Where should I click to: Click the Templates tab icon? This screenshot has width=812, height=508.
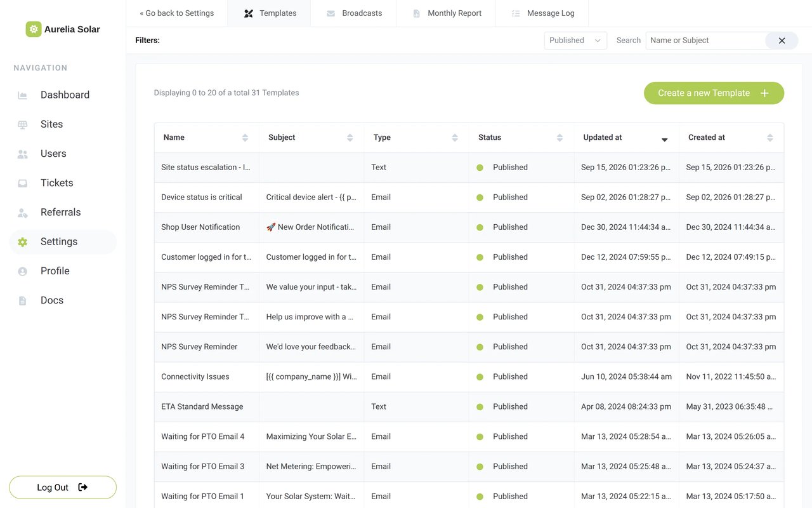(x=249, y=13)
